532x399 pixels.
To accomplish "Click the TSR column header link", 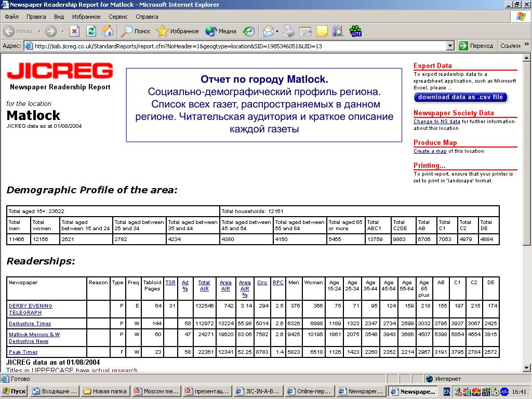I will coord(170,282).
